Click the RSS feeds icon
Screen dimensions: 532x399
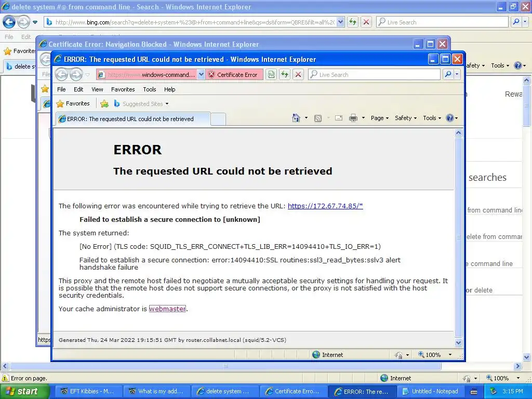[x=318, y=118]
